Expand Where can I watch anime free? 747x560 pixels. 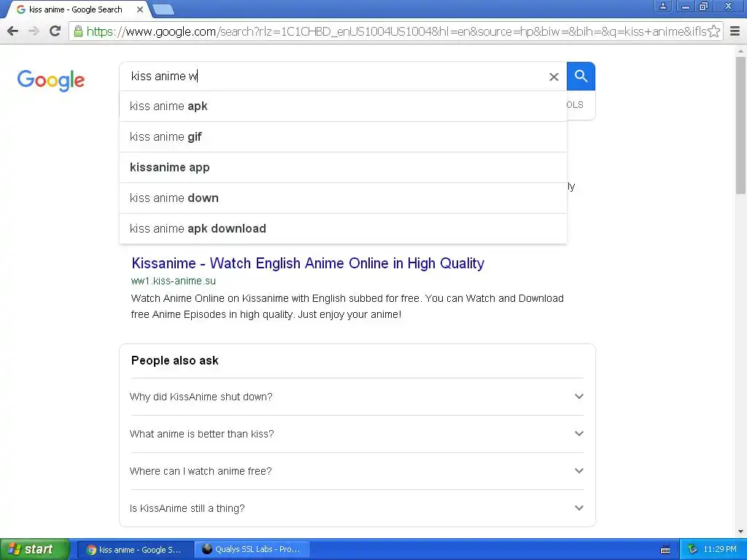356,471
